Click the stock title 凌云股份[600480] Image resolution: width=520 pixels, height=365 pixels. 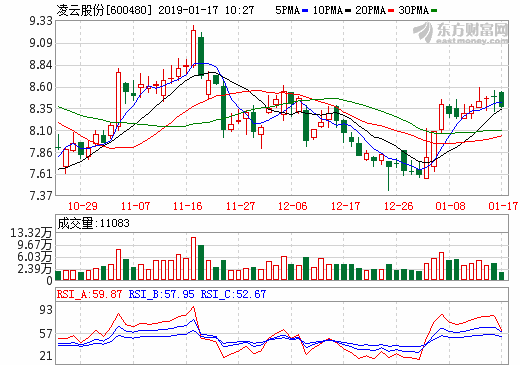tap(104, 10)
